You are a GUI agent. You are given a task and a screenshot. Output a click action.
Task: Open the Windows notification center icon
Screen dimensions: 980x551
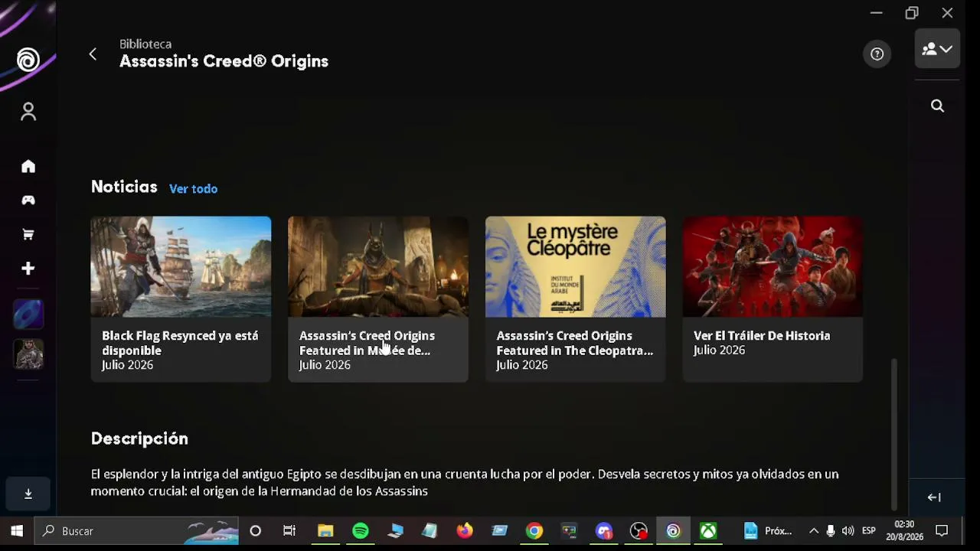(942, 530)
